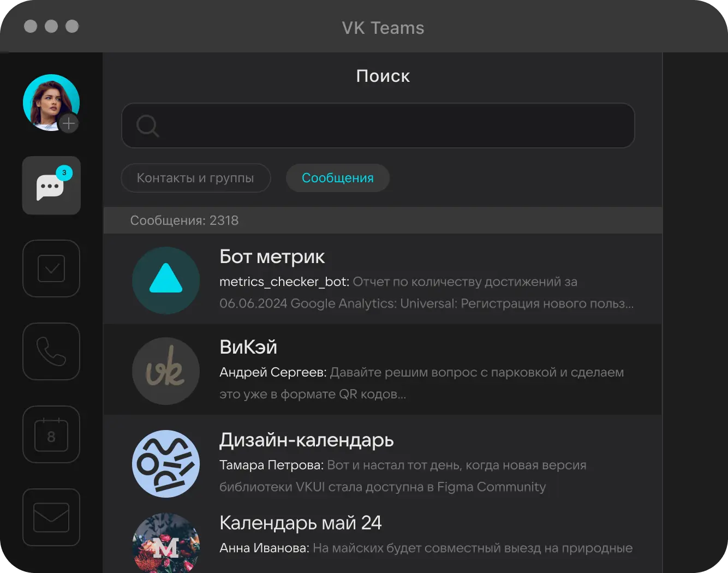
Task: Click the magnifier icon in the search bar
Action: (x=147, y=126)
